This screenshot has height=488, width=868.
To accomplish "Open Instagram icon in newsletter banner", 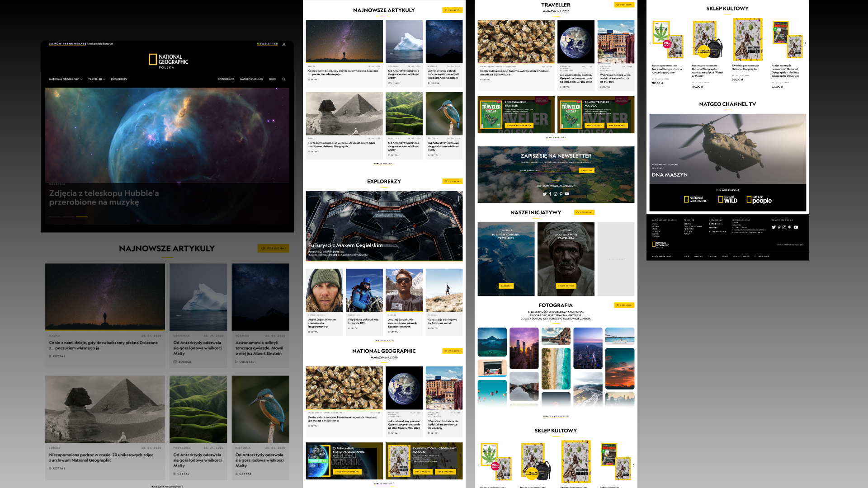I will 556,194.
